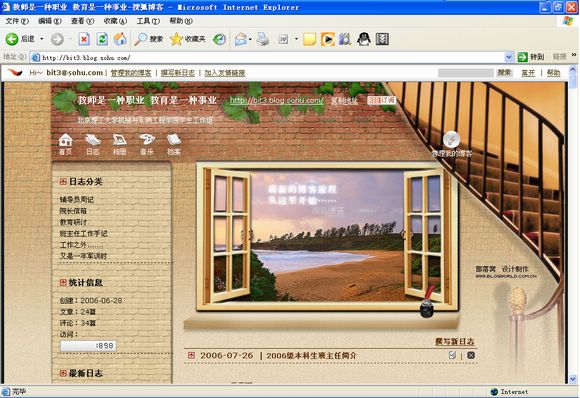Click the Print toolbar icon

point(263,39)
